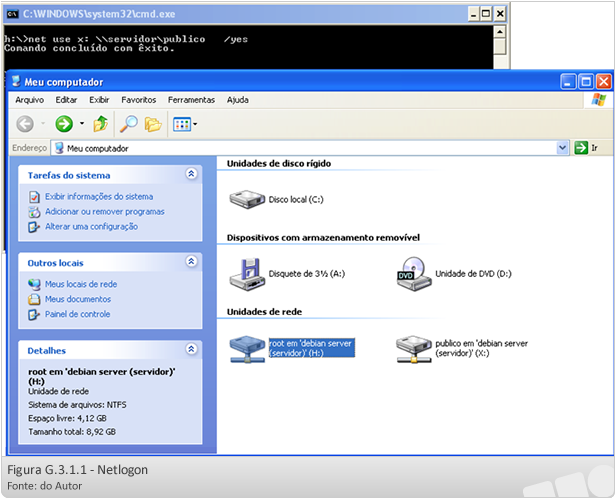Minimize the Meu computador window
616x499 pixels.
point(568,82)
